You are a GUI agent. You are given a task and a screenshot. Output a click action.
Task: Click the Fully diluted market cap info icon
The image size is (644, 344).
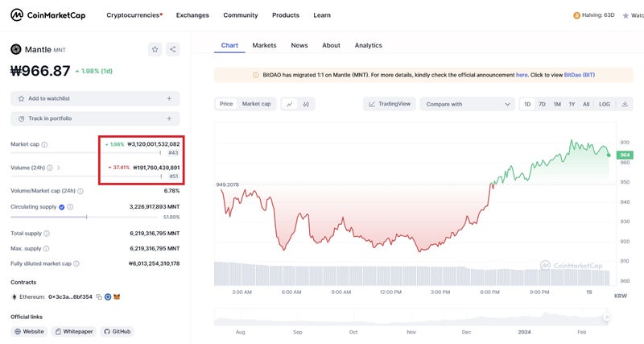[76, 264]
